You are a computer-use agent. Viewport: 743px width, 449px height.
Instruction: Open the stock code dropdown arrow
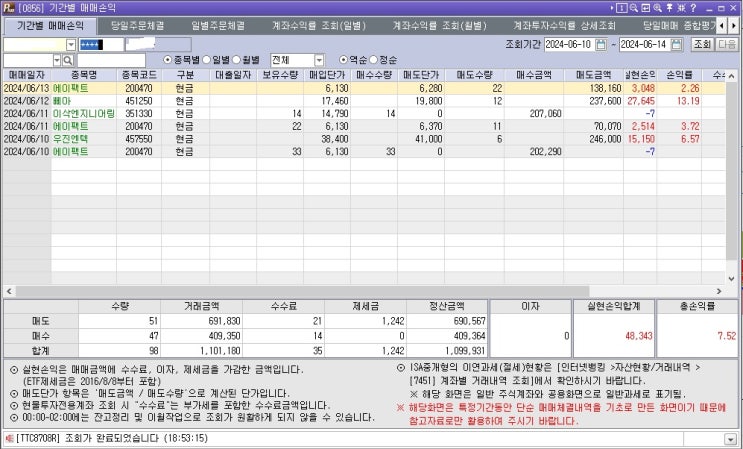(57, 60)
